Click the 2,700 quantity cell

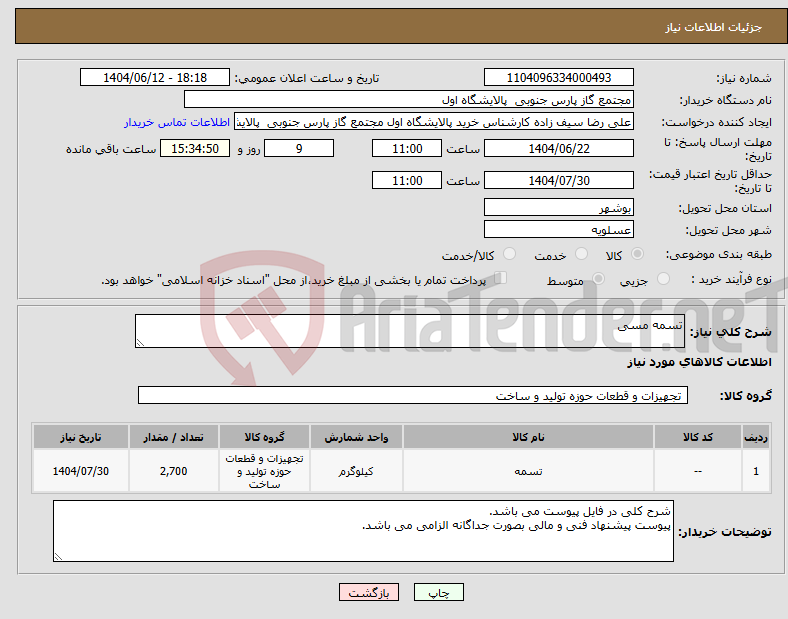coord(173,471)
